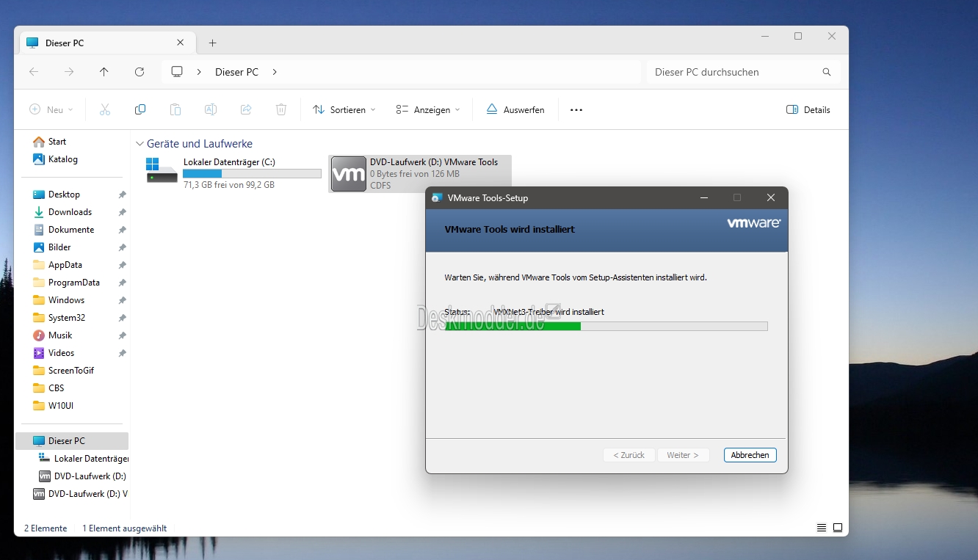Minimize the VMware Tools-Setup dialog

pyautogui.click(x=704, y=197)
